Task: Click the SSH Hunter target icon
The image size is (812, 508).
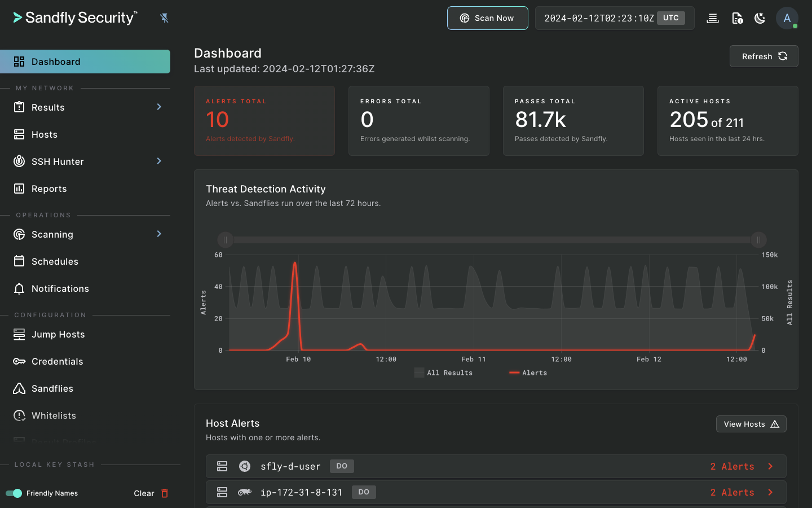Action: point(19,161)
